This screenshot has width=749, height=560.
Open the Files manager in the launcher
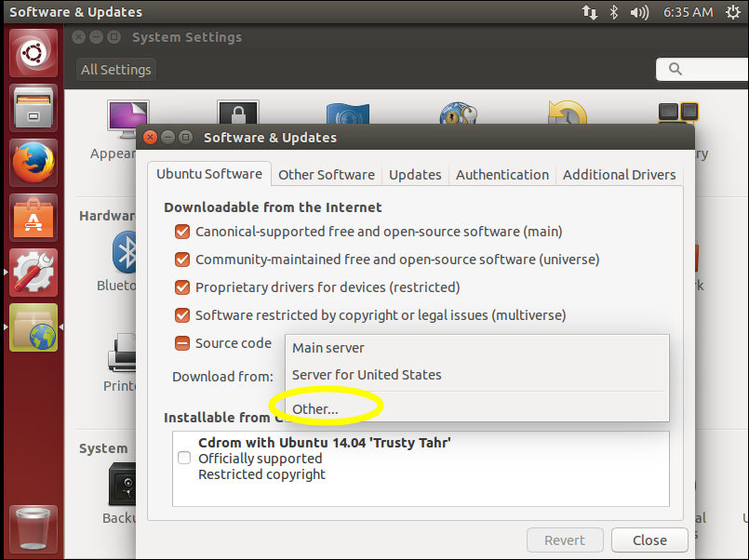(x=33, y=108)
